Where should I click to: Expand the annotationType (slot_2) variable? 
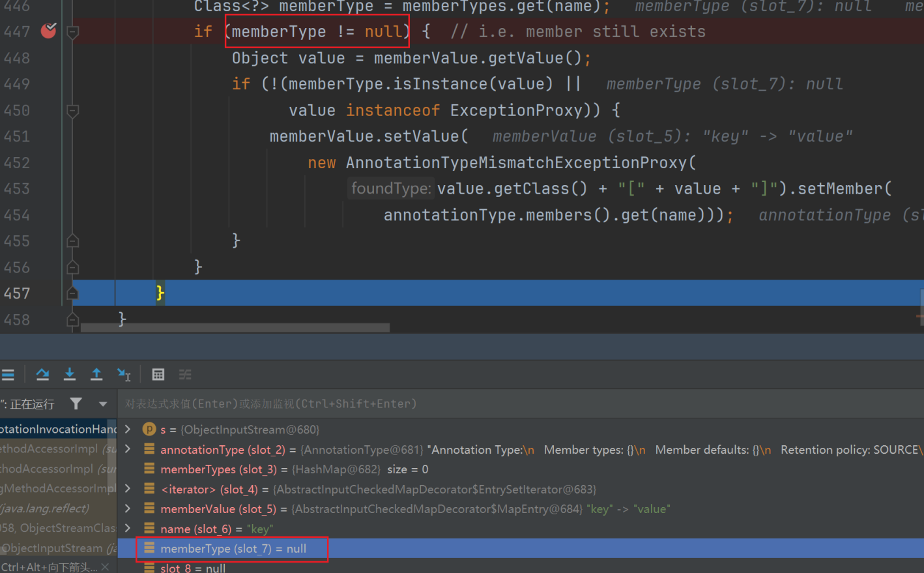(x=128, y=449)
